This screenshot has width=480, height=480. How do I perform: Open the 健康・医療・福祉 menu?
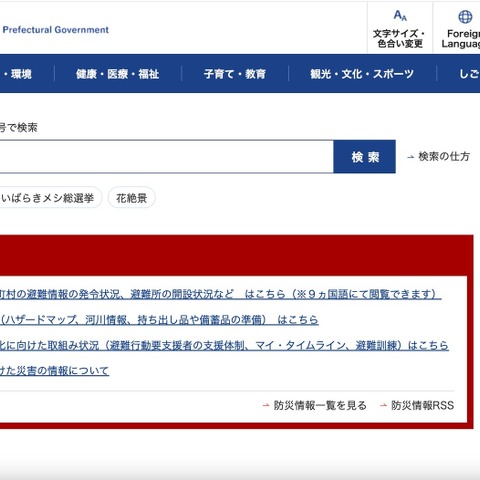coord(117,74)
